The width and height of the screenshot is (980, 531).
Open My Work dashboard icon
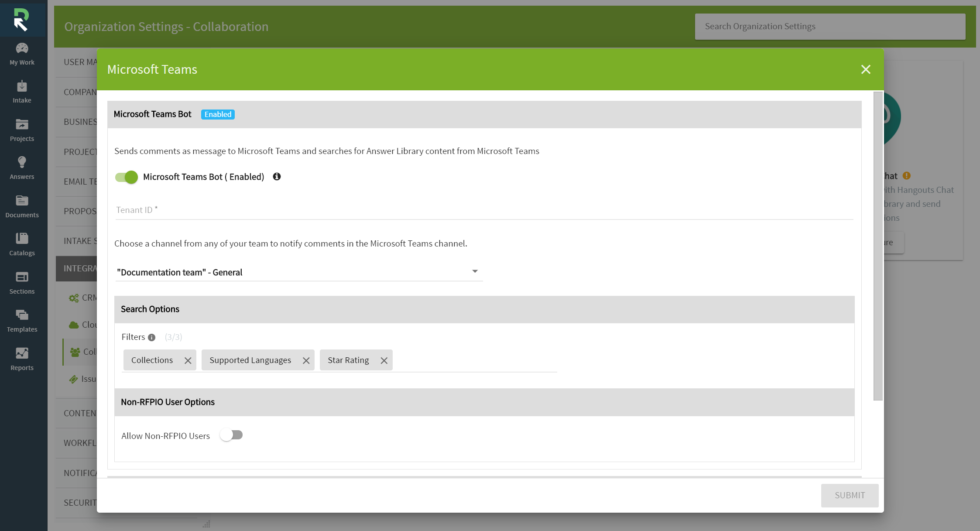[x=22, y=48]
